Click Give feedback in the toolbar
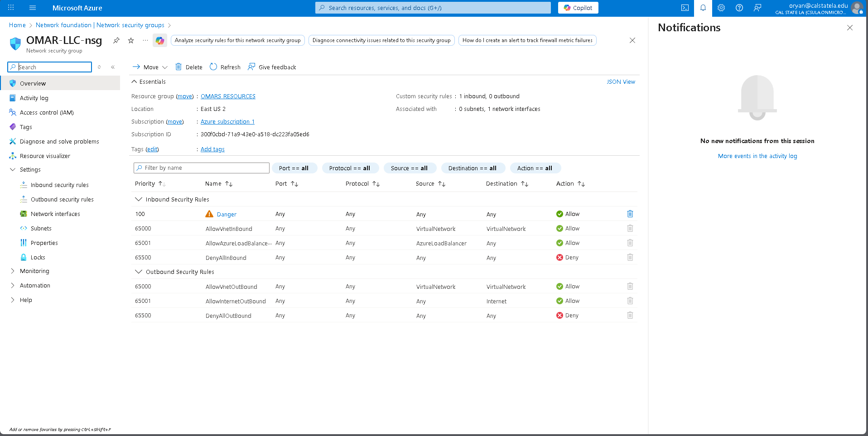The width and height of the screenshot is (868, 436). coord(272,67)
